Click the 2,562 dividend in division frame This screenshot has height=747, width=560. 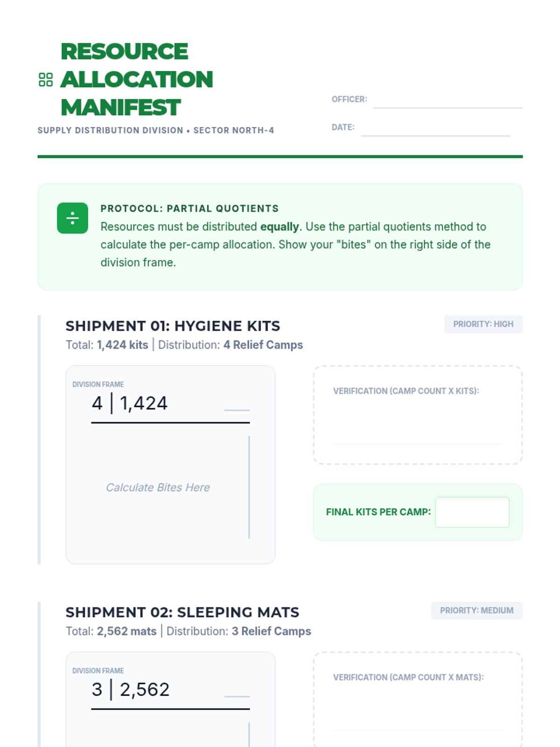[x=144, y=690]
